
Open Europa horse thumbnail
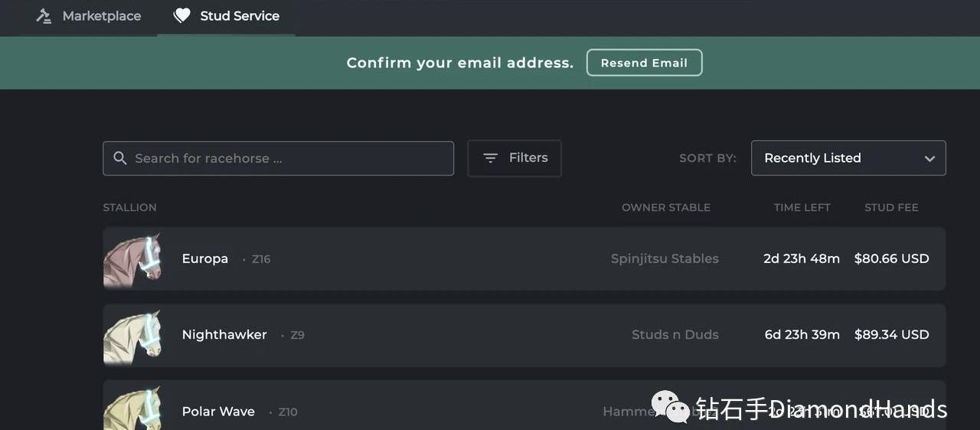[x=132, y=259]
